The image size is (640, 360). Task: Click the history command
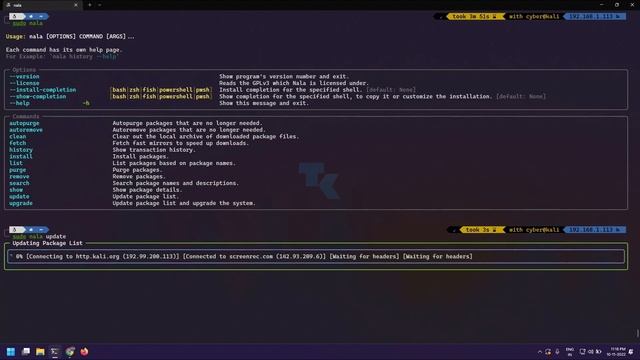coord(21,150)
